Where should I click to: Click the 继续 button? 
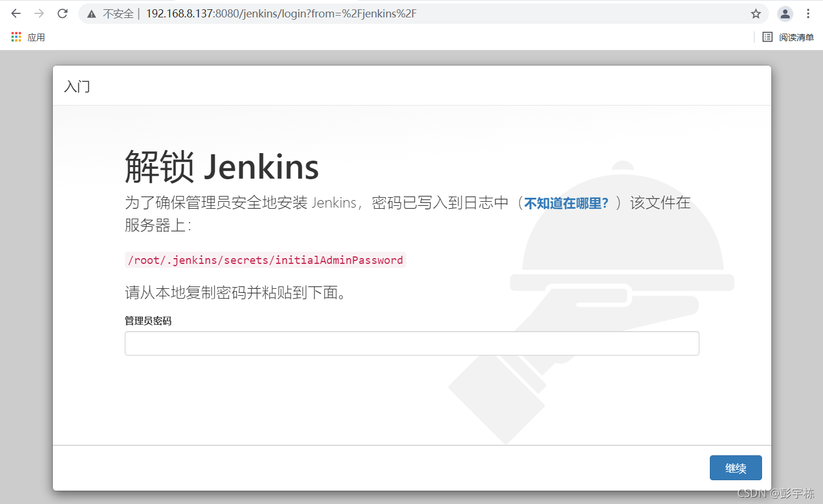coord(735,468)
